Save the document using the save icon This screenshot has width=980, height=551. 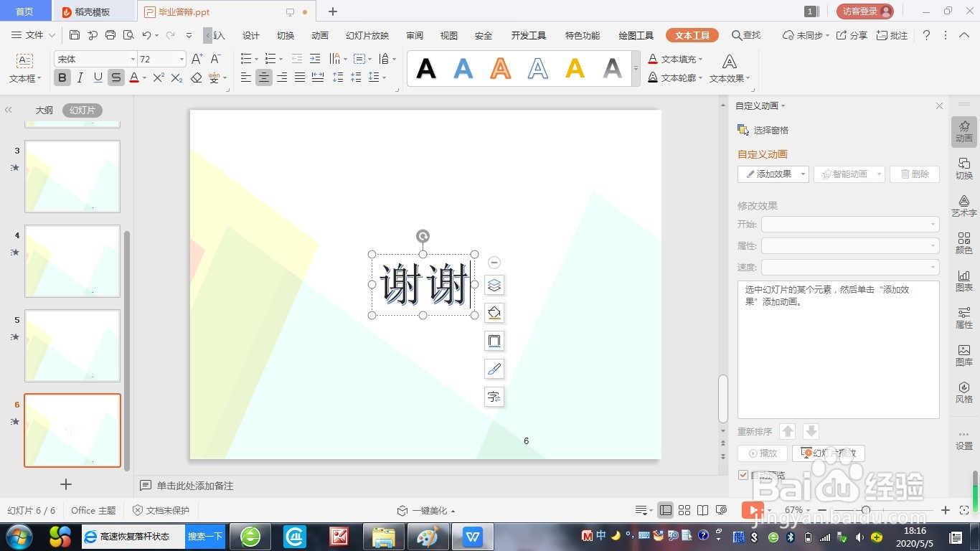75,35
